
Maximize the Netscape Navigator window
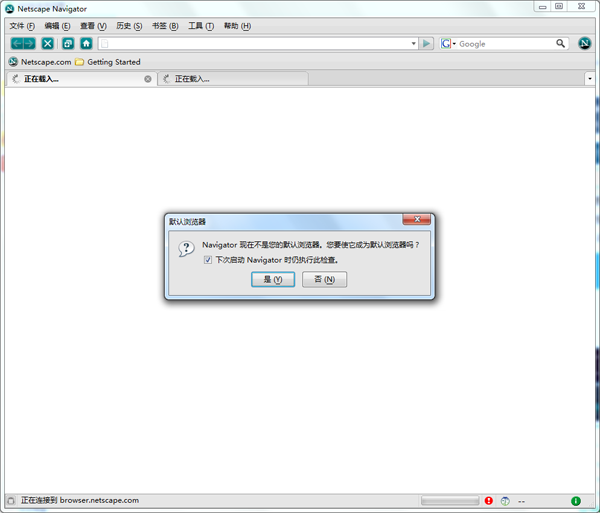point(559,7)
